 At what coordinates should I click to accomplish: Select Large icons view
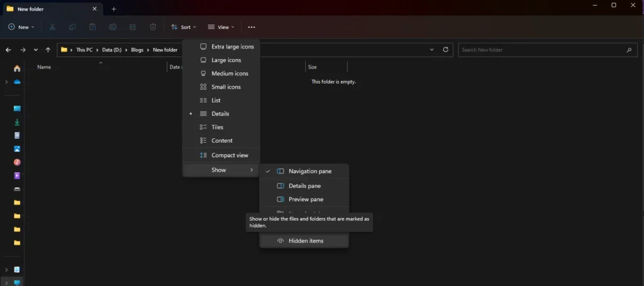pos(221,60)
